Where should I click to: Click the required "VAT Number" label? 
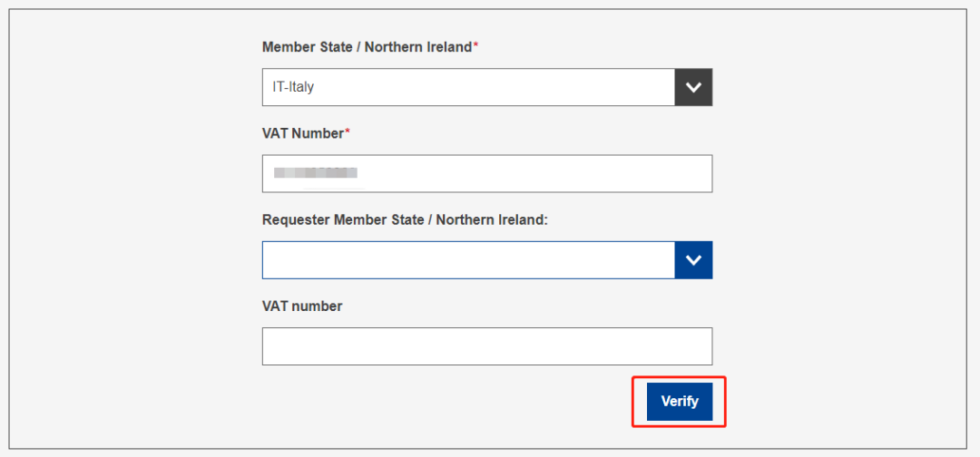pos(302,133)
